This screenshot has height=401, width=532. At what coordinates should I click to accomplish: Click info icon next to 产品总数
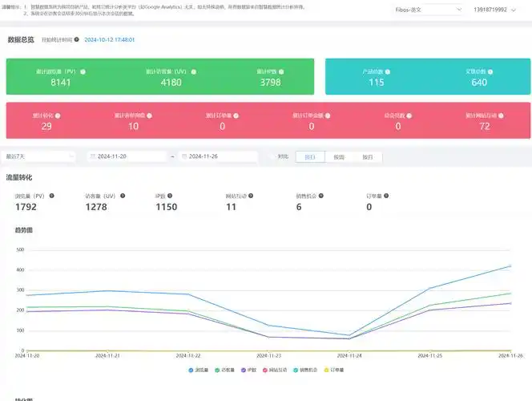389,71
